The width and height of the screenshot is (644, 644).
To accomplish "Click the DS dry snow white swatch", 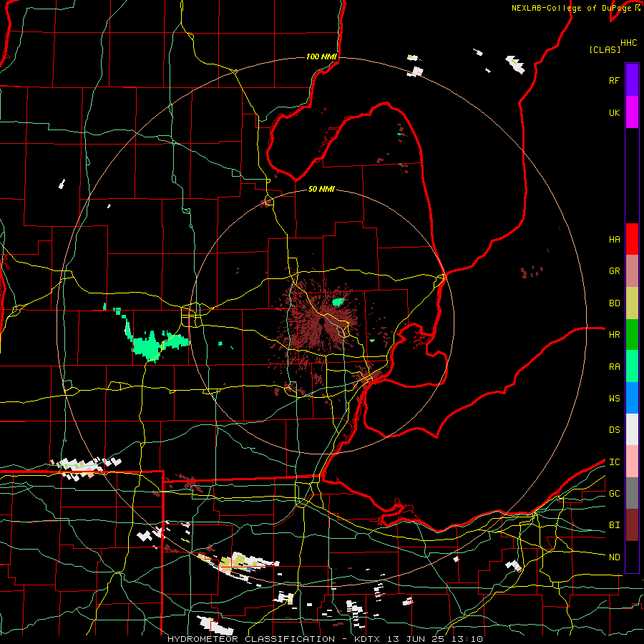I will [632, 429].
